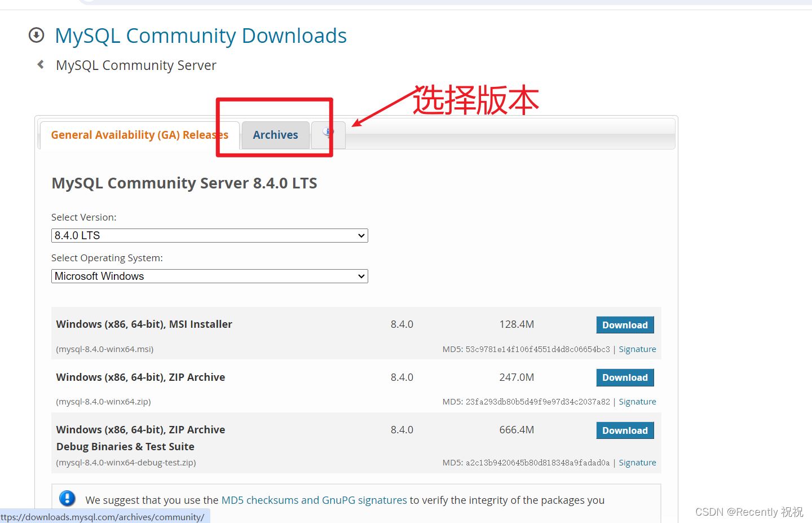Click the blue info icon in suggestion box
Image resolution: width=812 pixels, height=523 pixels.
pos(67,498)
